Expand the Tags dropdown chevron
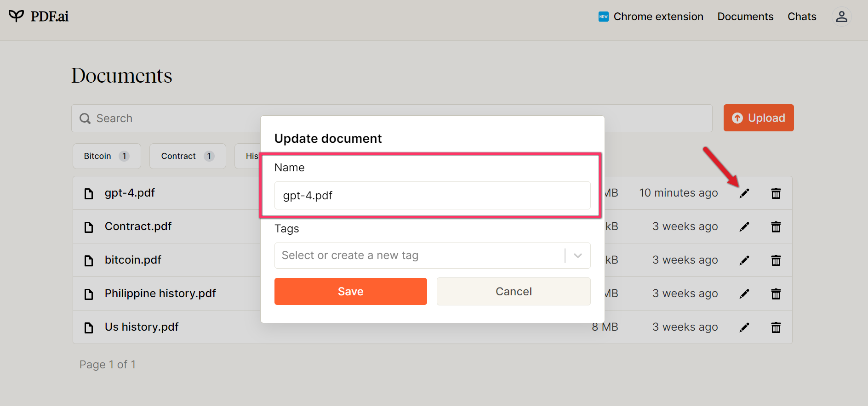 pyautogui.click(x=578, y=255)
